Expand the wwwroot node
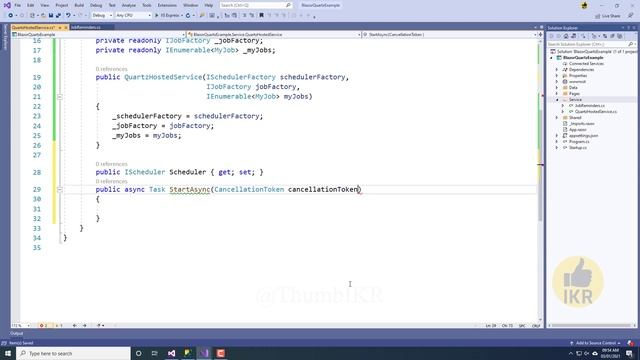 click(557, 82)
